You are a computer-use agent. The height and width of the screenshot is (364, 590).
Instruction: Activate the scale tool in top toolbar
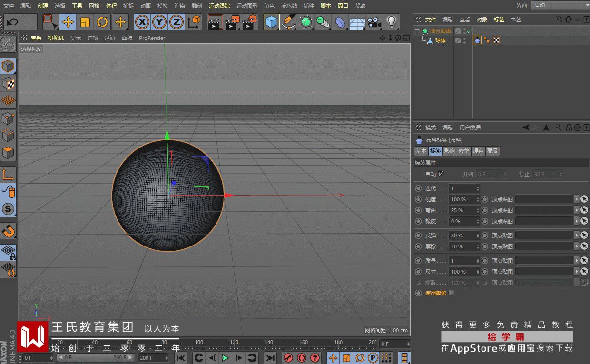coord(85,22)
